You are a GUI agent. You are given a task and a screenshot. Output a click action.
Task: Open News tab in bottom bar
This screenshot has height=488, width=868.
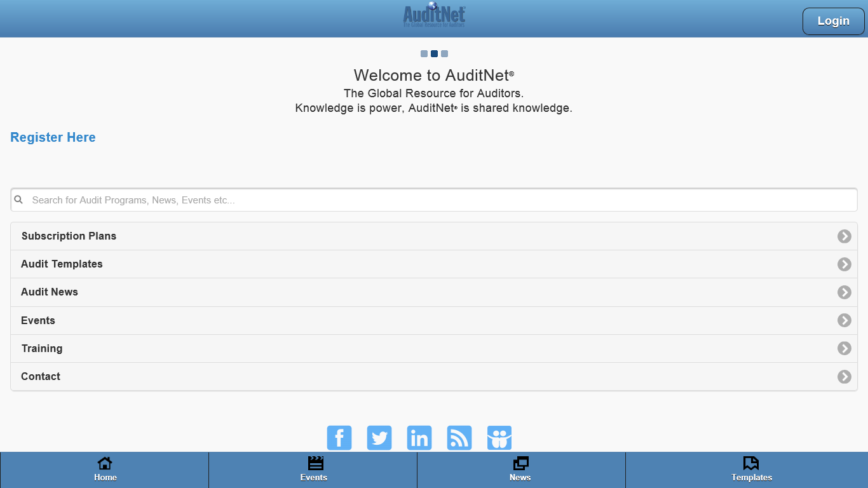coord(520,470)
